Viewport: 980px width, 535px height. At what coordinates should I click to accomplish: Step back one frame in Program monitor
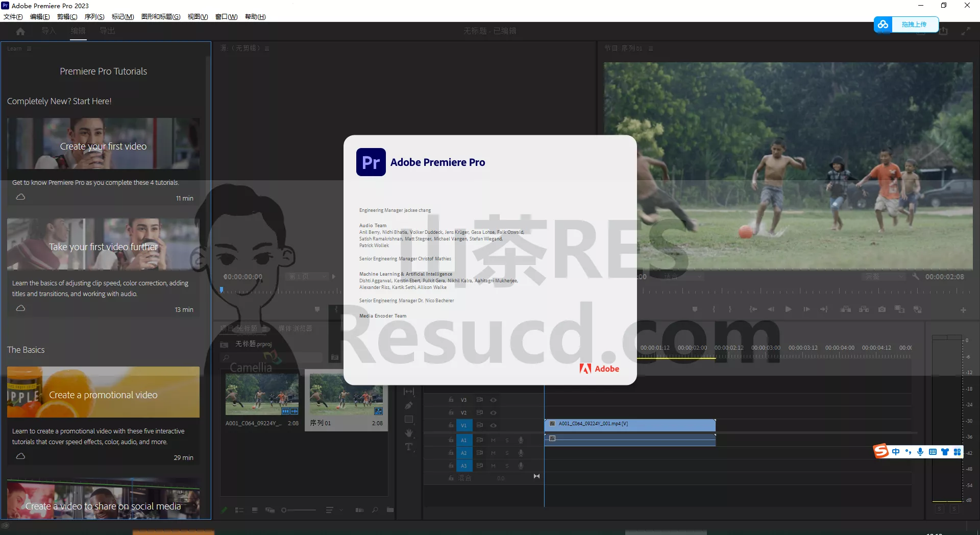tap(771, 309)
